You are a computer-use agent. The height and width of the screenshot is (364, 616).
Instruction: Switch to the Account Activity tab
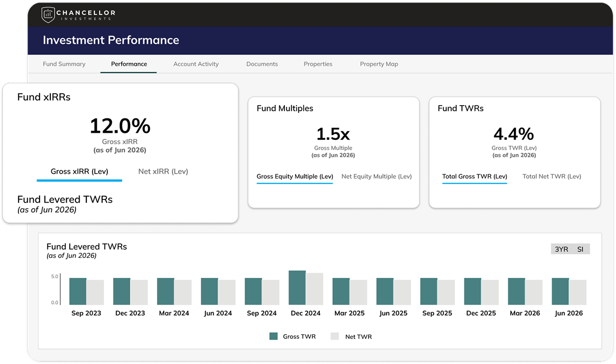coord(196,64)
